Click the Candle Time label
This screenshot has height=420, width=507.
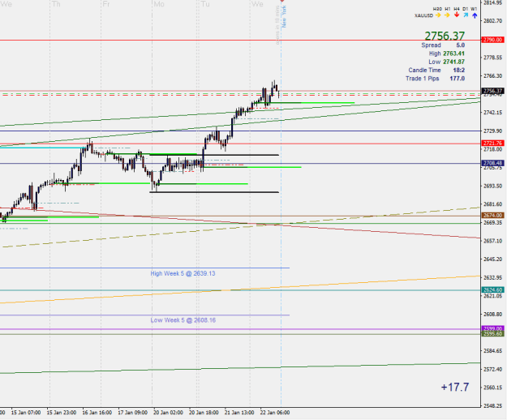pos(424,70)
